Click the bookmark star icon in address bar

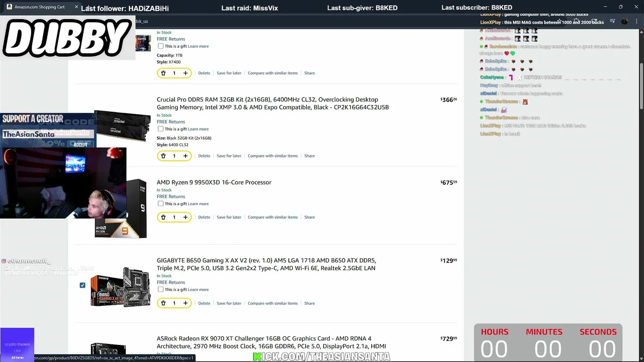tap(559, 21)
